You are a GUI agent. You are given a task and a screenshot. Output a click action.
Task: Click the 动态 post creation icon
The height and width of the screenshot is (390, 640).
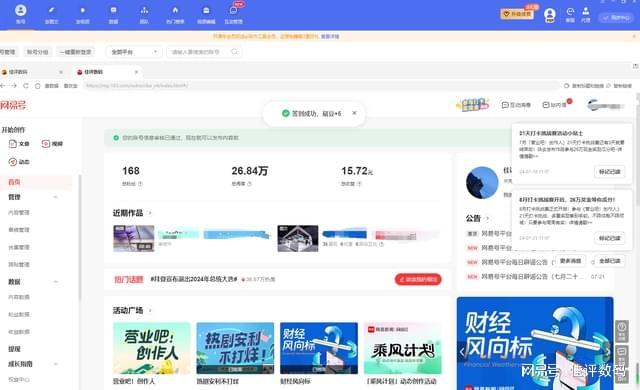13,162
